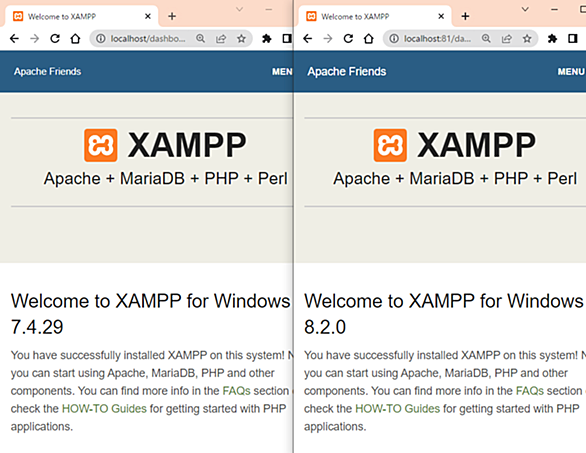This screenshot has width=586, height=453.
Task: Open new tab in left browser window
Action: pyautogui.click(x=172, y=16)
